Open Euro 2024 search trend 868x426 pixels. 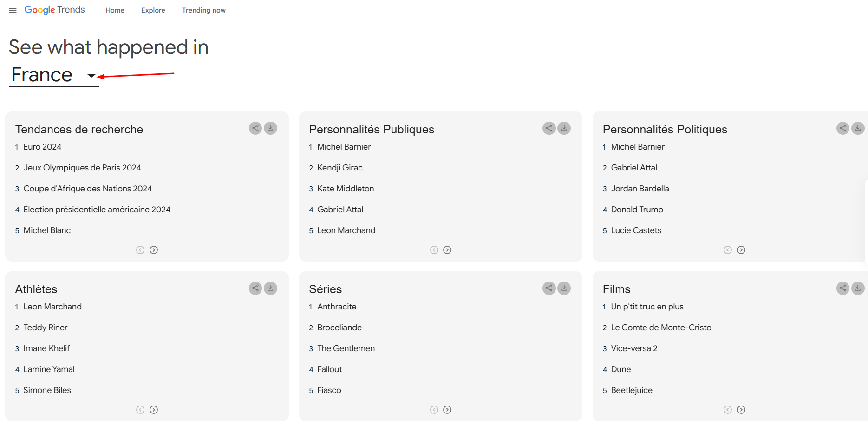click(x=42, y=147)
